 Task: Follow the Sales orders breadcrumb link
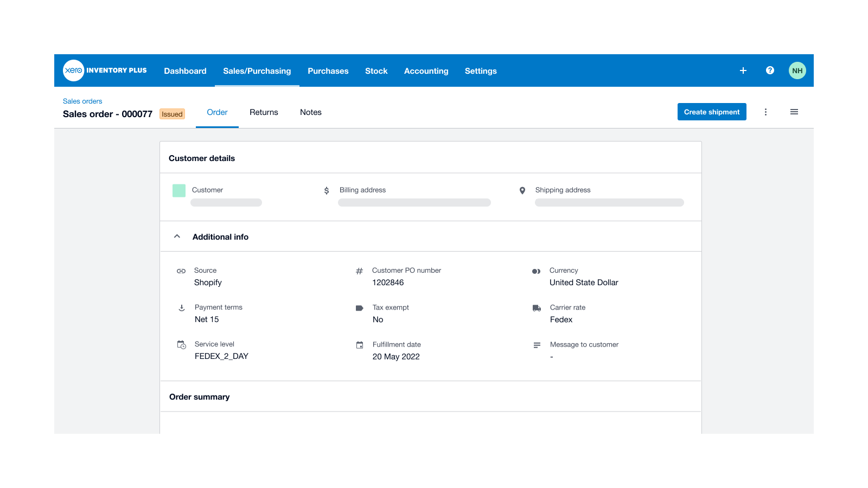(x=82, y=101)
